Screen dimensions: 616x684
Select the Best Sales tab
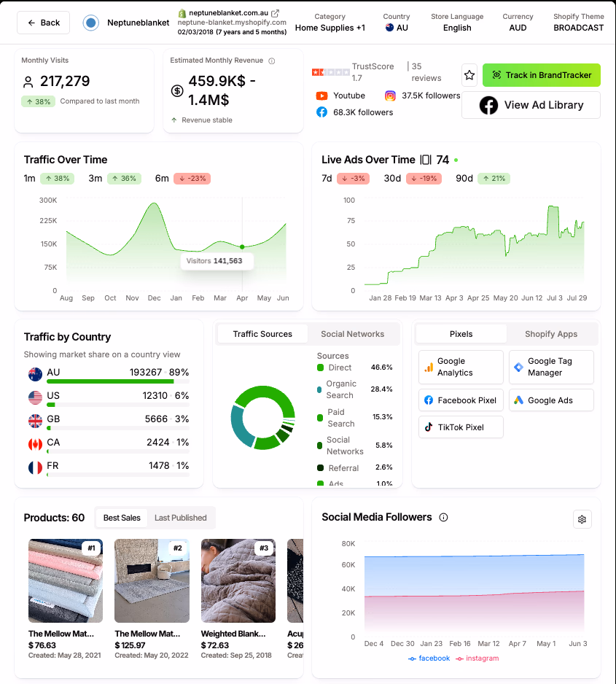[122, 518]
